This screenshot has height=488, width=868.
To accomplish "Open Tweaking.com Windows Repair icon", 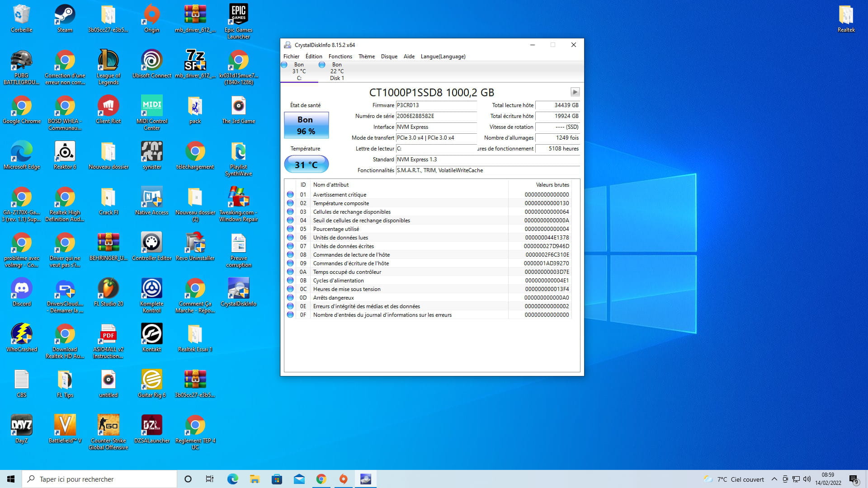I will coord(238,204).
